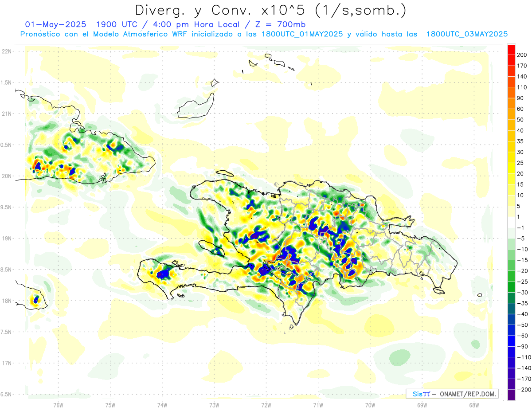532x411 pixels.
Task: Click the "Z = 700mb" level text
Action: click(281, 24)
